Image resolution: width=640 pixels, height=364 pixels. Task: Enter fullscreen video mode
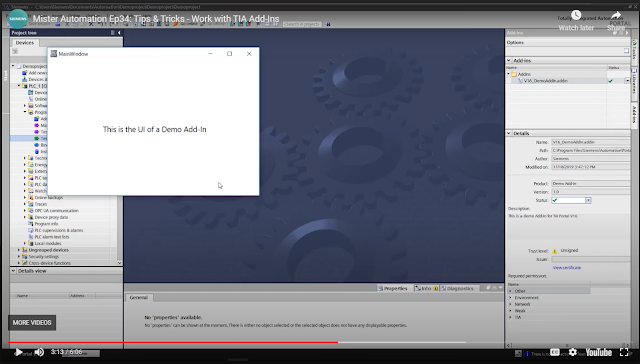(624, 352)
